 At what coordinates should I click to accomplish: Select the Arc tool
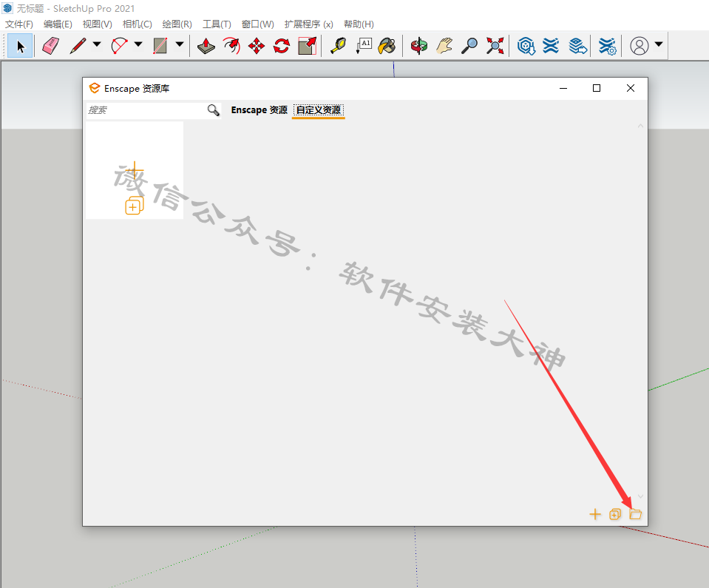click(x=119, y=46)
